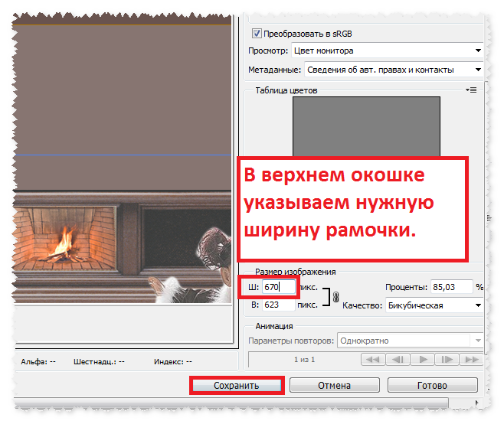Step to next animation frame
Screen dimensions: 504x424
click(x=447, y=360)
